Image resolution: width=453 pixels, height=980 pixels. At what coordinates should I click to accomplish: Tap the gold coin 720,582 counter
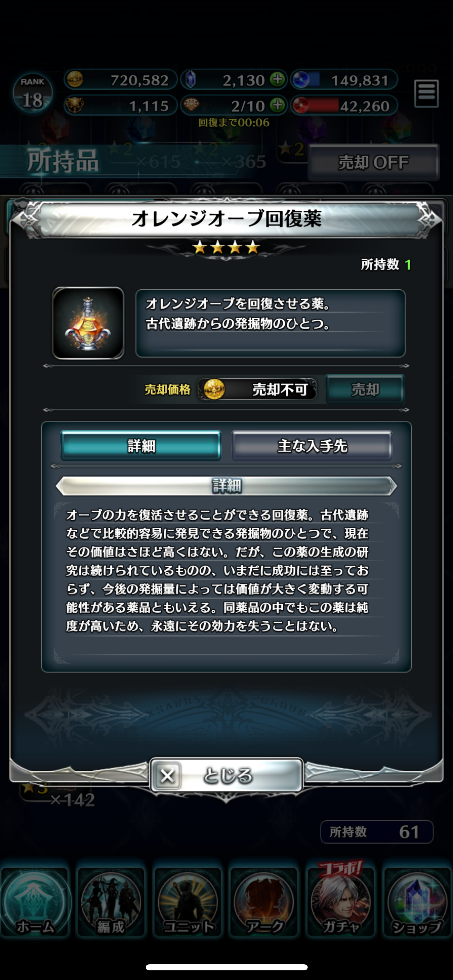(120, 80)
